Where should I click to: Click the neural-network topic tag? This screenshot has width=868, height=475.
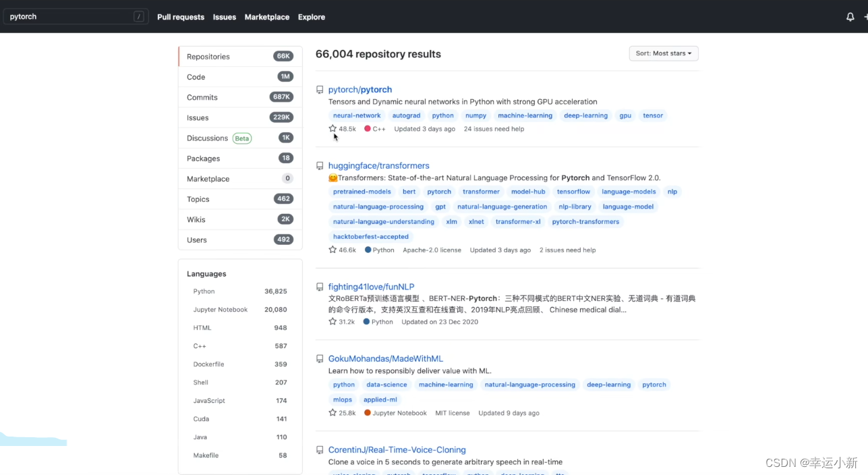pyautogui.click(x=357, y=115)
